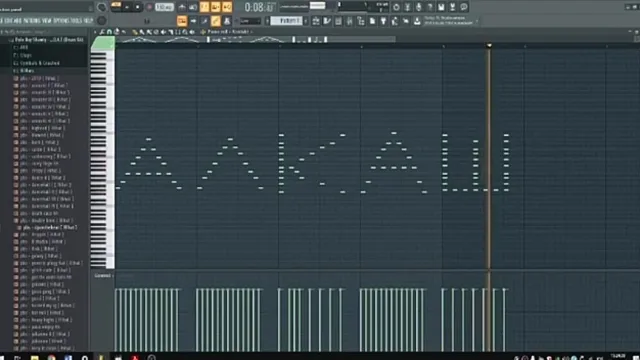Click the tempo BPM display field
This screenshot has width=640, height=360.
pyautogui.click(x=164, y=7)
